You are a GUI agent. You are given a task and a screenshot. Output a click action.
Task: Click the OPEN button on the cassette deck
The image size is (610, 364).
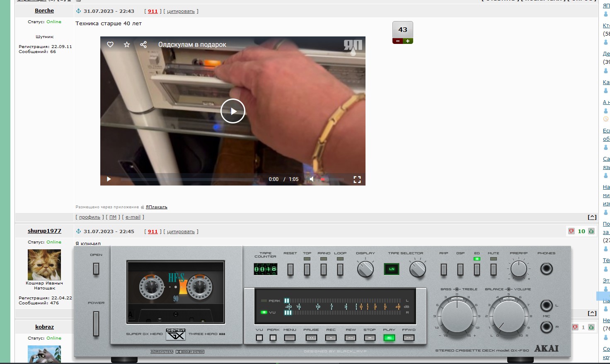pos(96,269)
